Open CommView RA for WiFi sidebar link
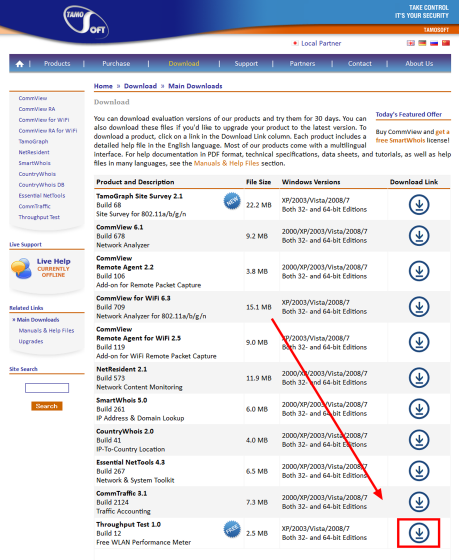The height and width of the screenshot is (560, 459). point(48,131)
